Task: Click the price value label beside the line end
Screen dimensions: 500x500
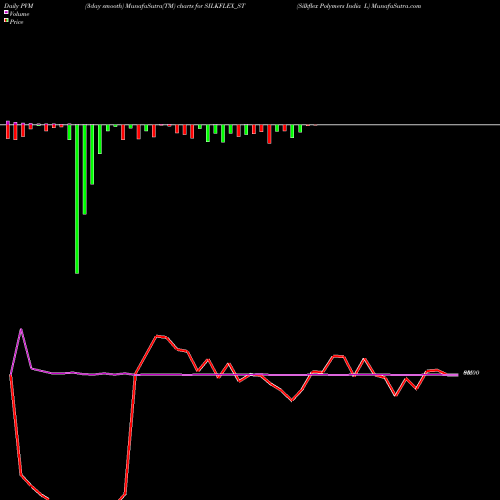Action: point(471,373)
